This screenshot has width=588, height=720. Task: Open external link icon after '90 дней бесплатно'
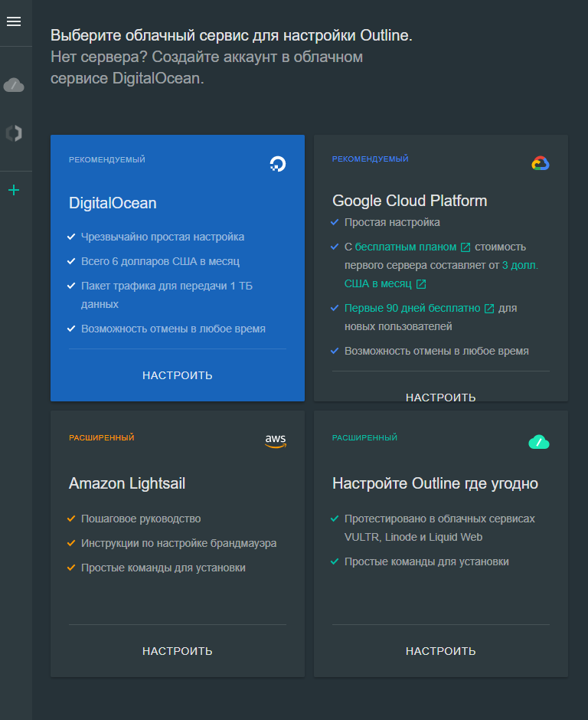click(489, 309)
